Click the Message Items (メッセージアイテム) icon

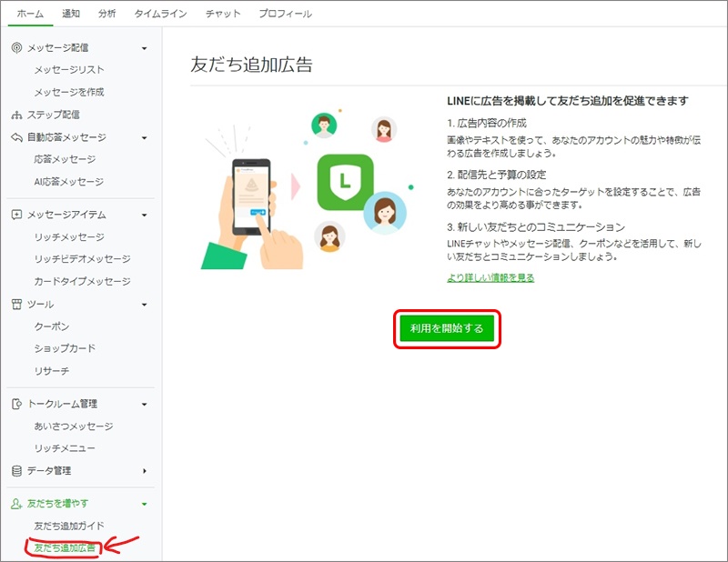pyautogui.click(x=16, y=215)
